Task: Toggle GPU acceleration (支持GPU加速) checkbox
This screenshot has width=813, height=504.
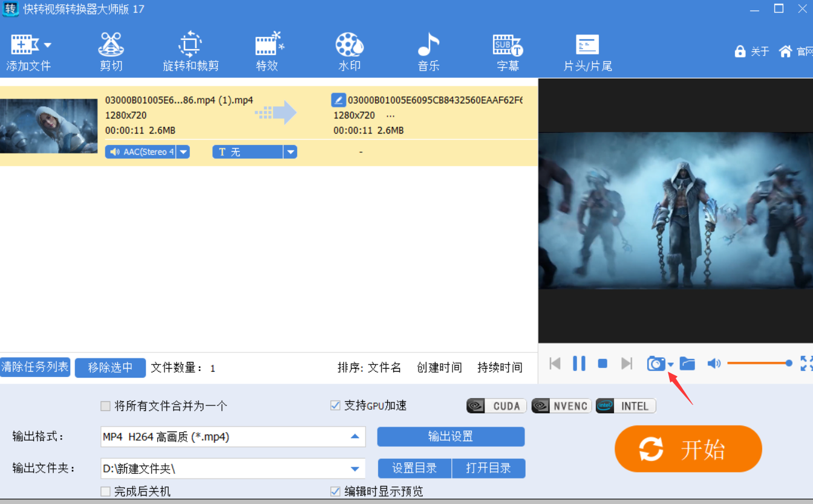Action: click(335, 405)
